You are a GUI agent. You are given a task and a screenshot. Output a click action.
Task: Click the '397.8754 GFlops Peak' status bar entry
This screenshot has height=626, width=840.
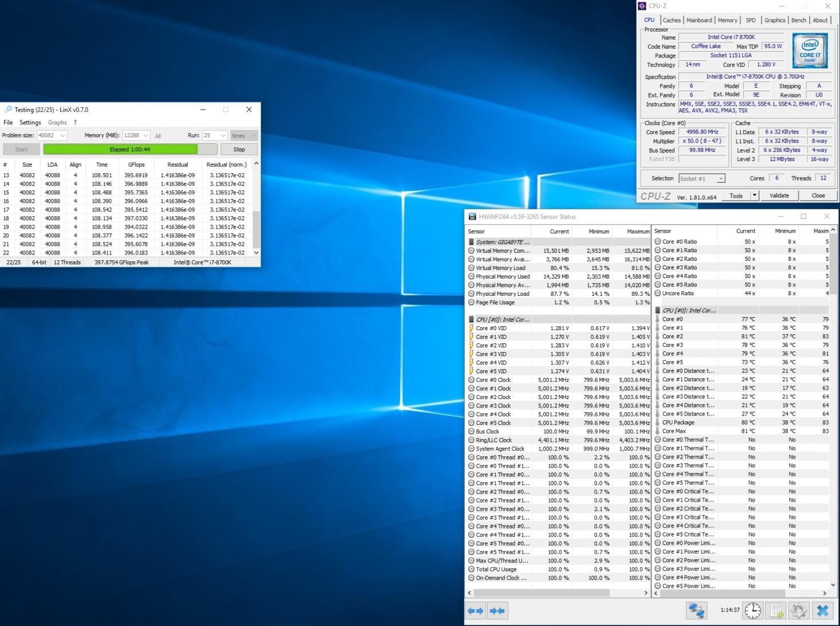click(x=121, y=263)
